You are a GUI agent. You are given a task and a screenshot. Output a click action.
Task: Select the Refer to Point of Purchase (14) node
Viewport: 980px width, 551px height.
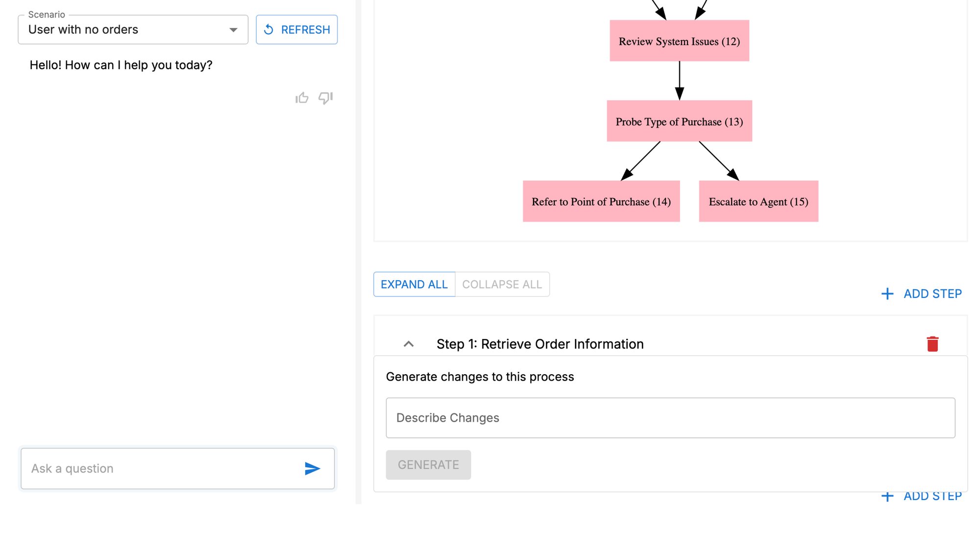pyautogui.click(x=601, y=201)
